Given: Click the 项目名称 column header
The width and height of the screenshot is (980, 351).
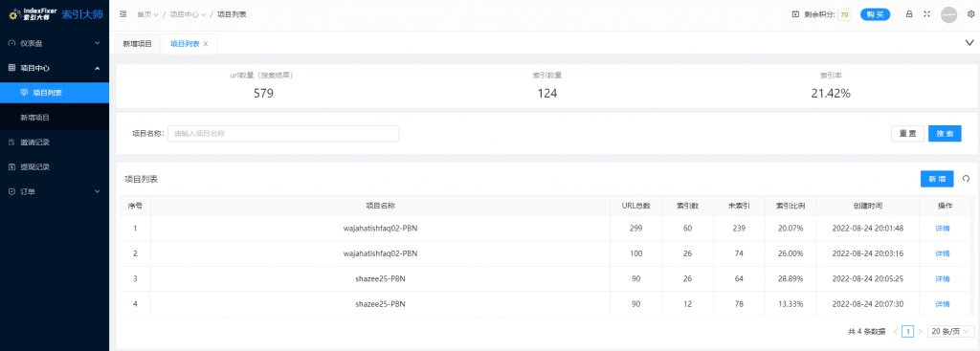Looking at the screenshot, I should click(381, 206).
